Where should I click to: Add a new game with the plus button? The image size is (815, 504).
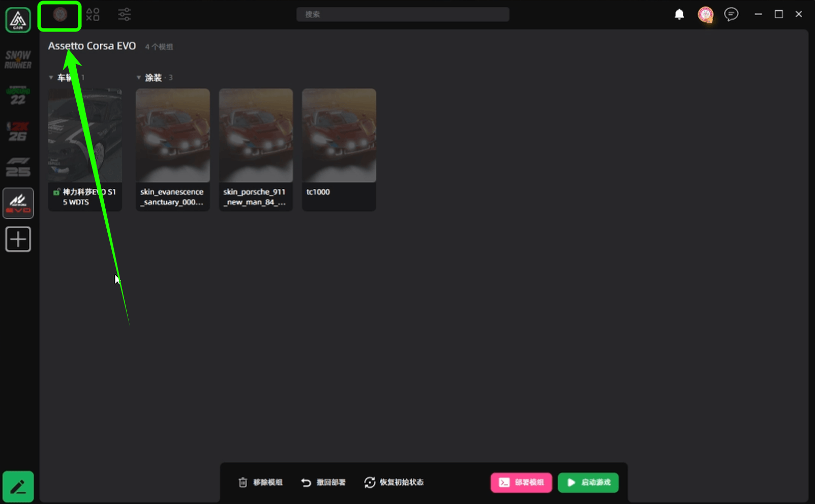pos(18,239)
